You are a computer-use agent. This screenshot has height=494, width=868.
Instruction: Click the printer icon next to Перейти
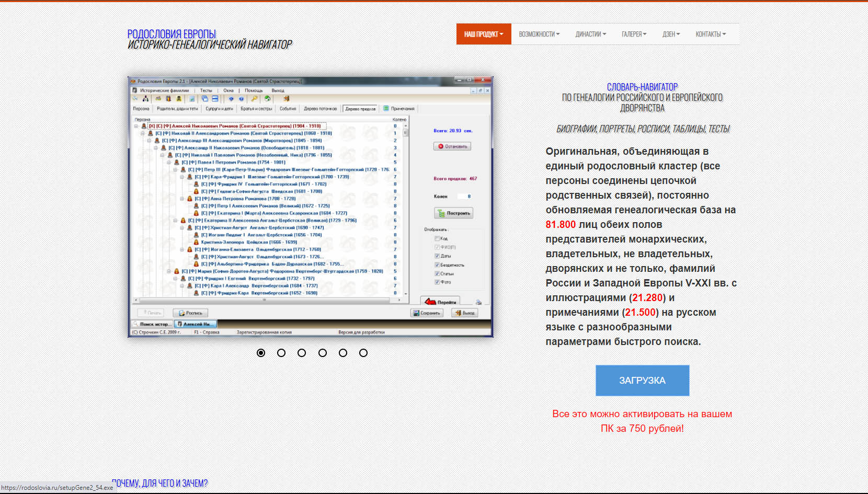(478, 302)
